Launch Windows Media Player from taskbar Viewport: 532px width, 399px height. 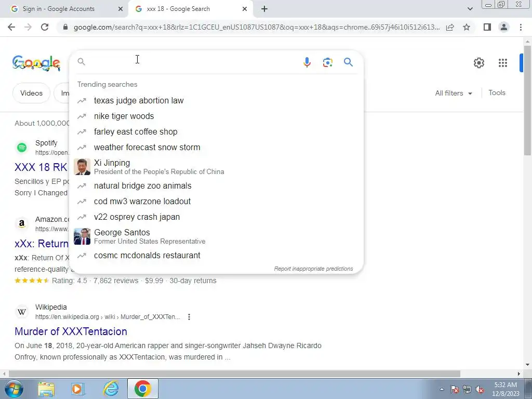[78, 389]
